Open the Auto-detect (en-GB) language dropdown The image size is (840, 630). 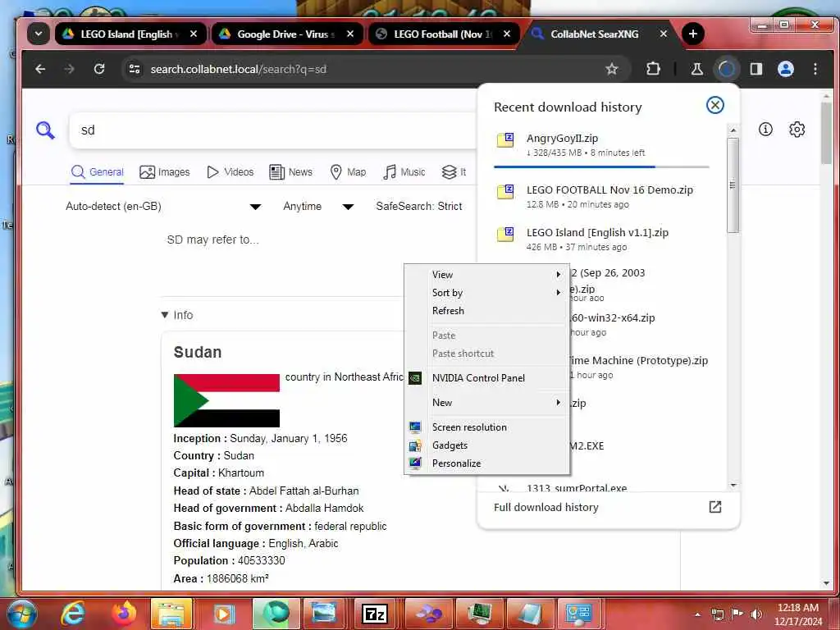[x=163, y=206]
